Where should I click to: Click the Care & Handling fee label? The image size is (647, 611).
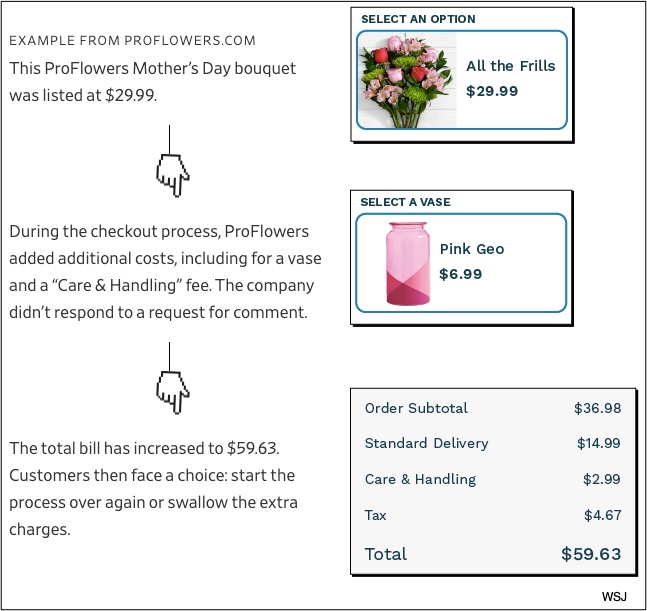420,479
